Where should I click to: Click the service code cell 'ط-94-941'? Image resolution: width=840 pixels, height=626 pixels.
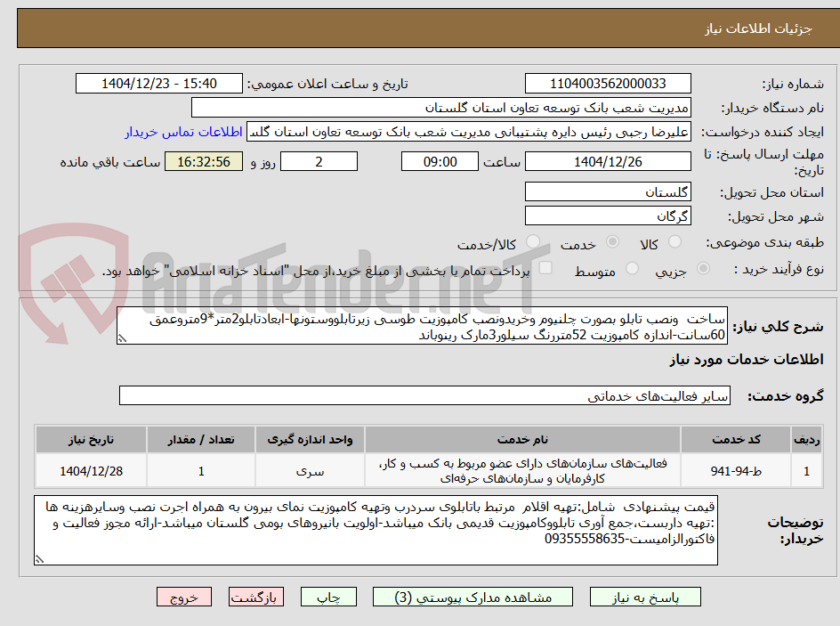[x=736, y=471]
